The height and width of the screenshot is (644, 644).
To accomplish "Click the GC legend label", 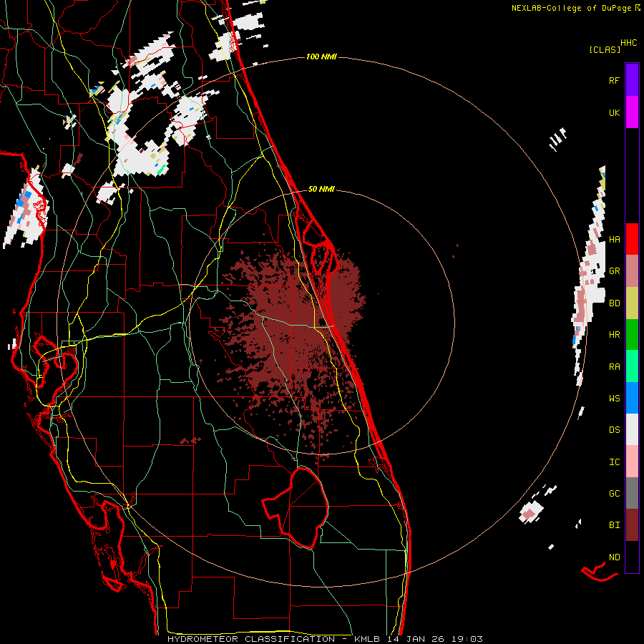I will pos(614,494).
